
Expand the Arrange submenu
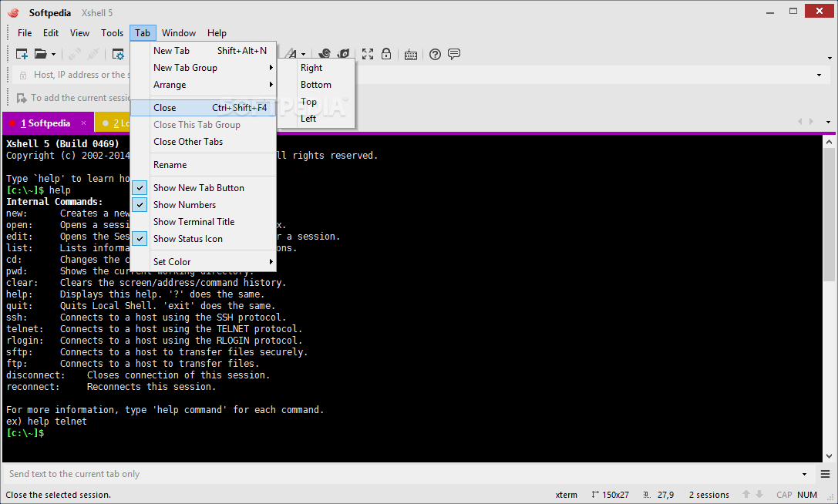coord(203,85)
